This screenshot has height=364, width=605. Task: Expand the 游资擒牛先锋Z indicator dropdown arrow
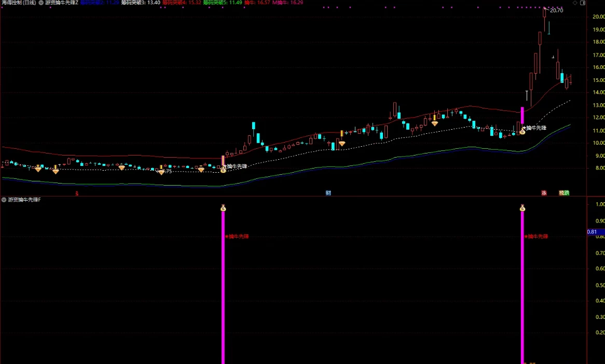pyautogui.click(x=41, y=3)
